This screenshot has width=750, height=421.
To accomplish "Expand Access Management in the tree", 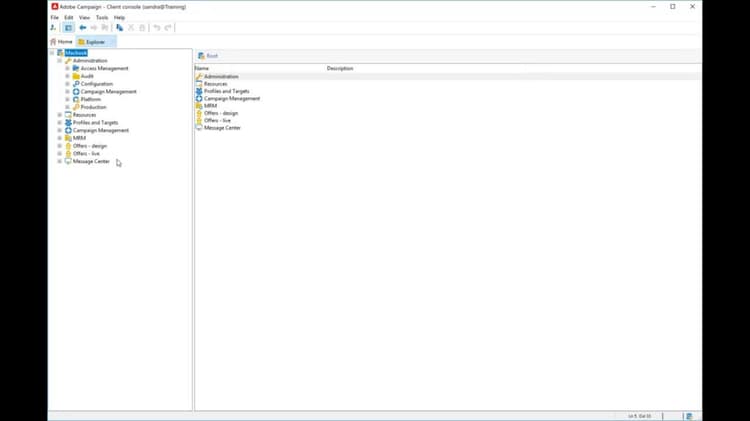I will tap(67, 68).
